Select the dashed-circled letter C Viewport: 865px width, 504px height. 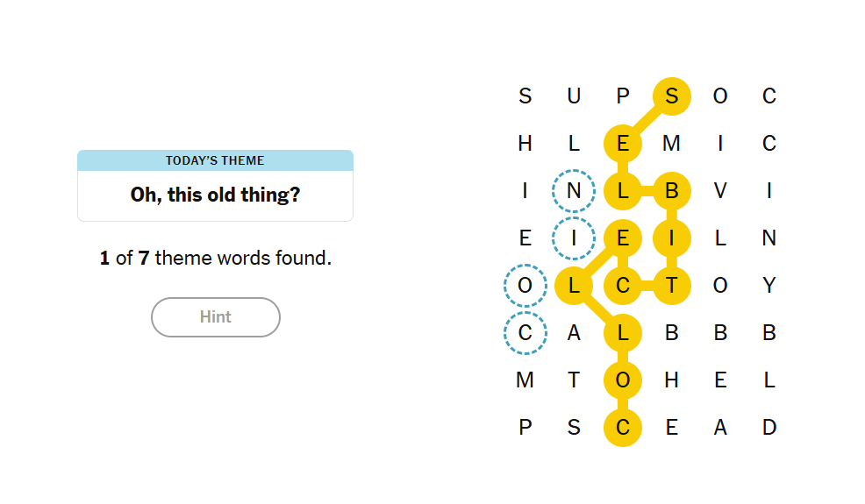tap(525, 333)
